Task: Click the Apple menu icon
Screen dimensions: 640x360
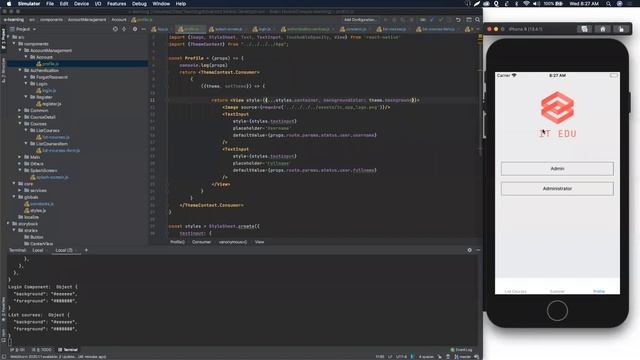Action: pos(9,4)
